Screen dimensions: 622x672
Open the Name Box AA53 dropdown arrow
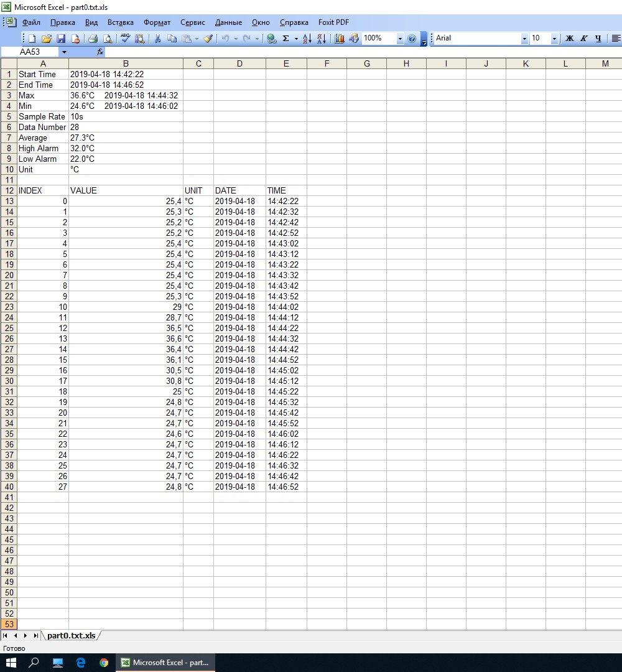[64, 52]
